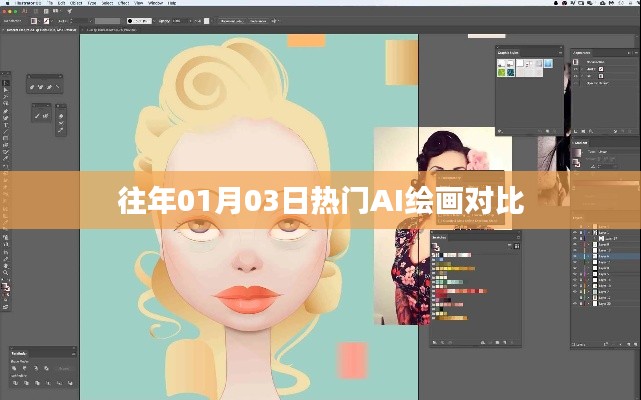This screenshot has width=641, height=400.
Task: Click the fx effect icon in Appearance panel
Action: pyautogui.click(x=591, y=131)
